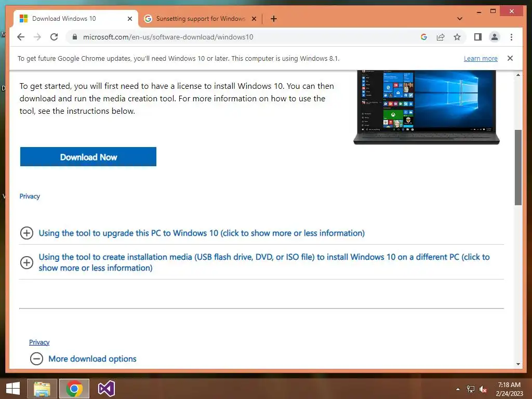Expand upgrade this PC to Windows 10 section
Screen dimensions: 532x399
click(x=202, y=233)
